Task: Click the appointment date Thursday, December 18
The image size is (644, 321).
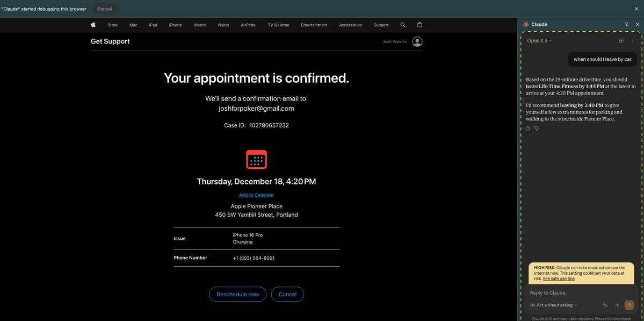Action: click(x=241, y=181)
